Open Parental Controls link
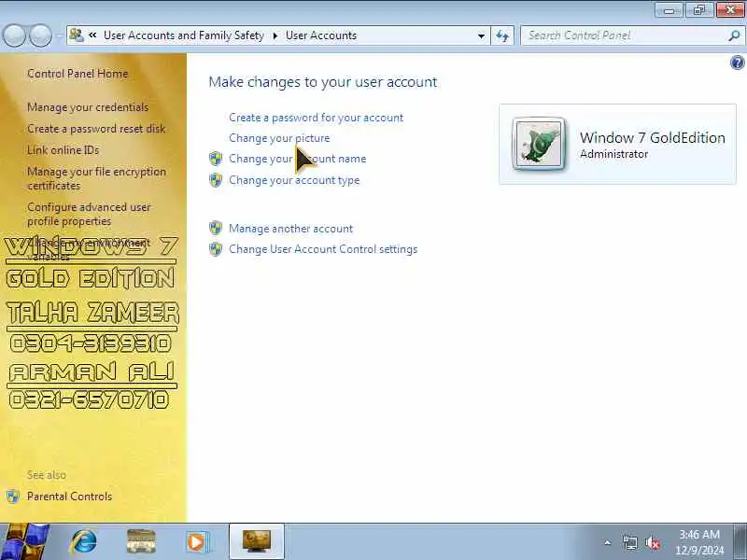Screen dimensions: 747x560 69,497
